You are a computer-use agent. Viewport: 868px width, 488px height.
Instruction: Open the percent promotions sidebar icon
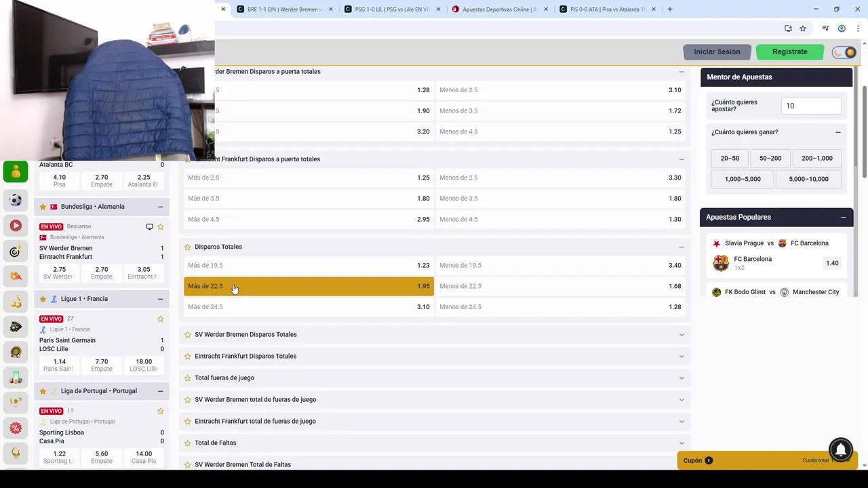click(x=16, y=428)
